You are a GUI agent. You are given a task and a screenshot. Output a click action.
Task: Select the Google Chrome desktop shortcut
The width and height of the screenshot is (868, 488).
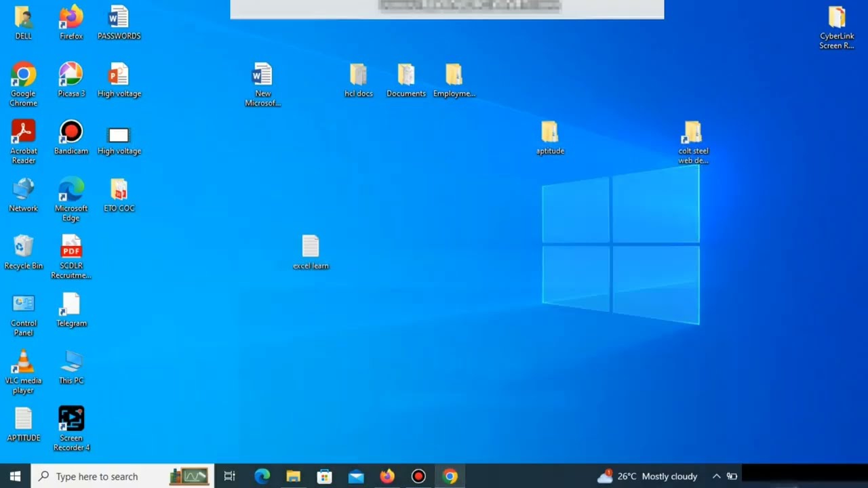tap(23, 84)
